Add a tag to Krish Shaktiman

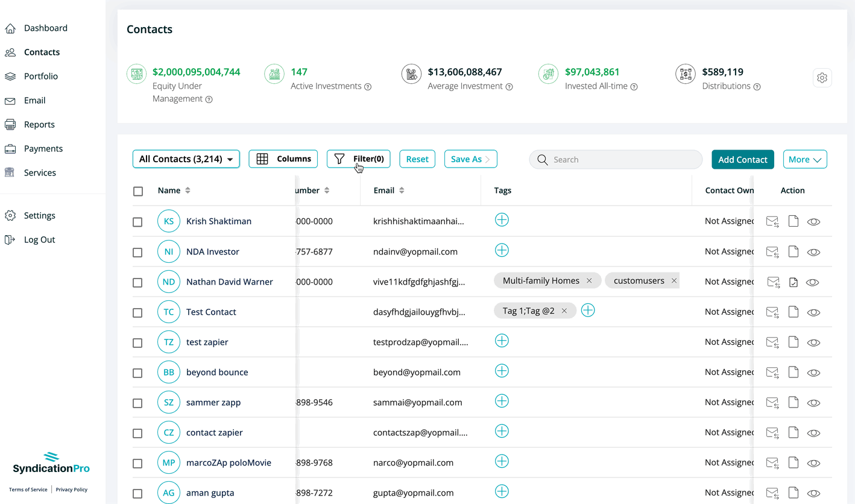[502, 220]
